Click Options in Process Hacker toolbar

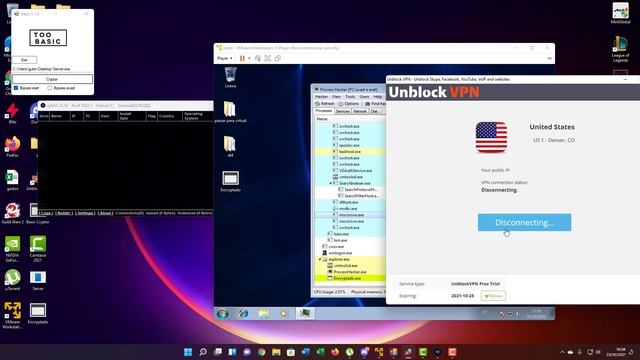(x=349, y=104)
